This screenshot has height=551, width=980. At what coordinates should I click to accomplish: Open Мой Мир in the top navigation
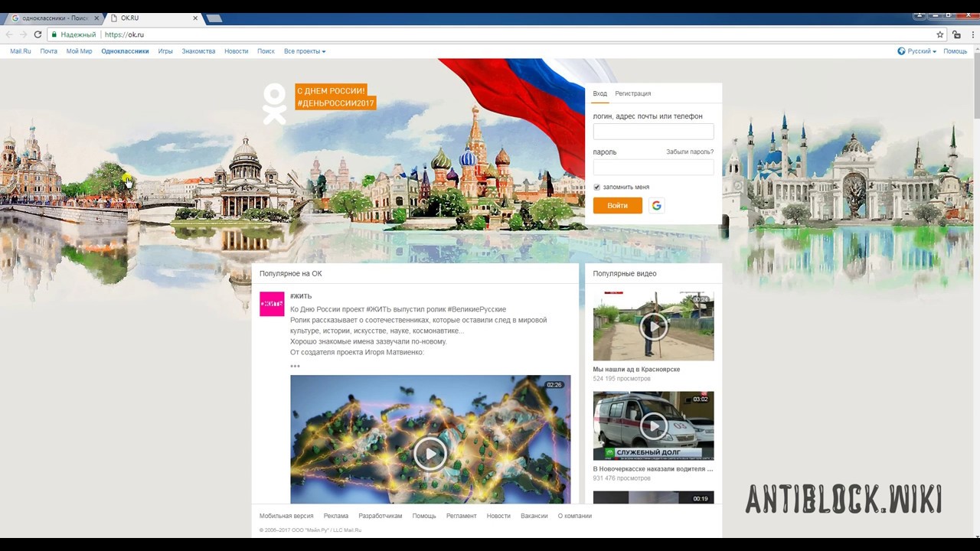79,51
